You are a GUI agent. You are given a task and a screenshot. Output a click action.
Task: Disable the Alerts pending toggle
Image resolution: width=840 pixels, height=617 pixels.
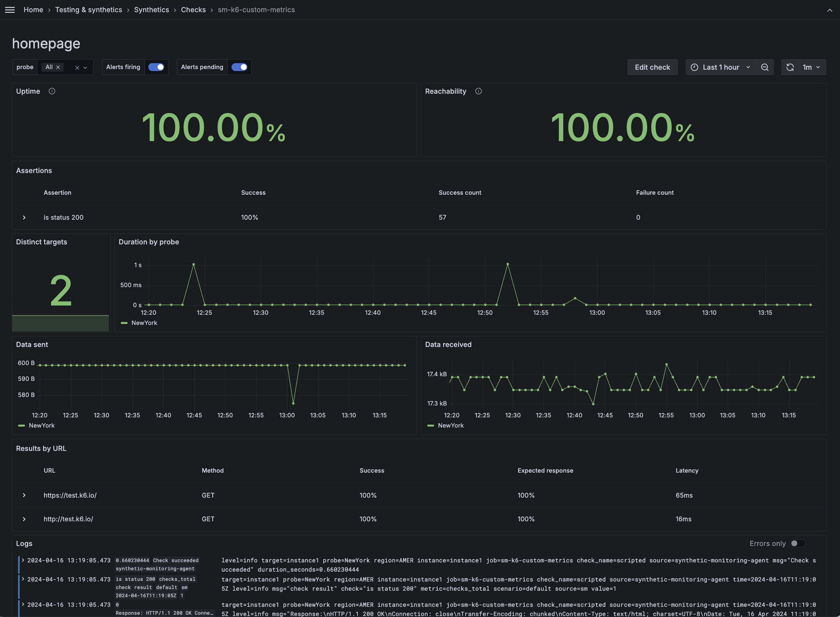coord(239,67)
